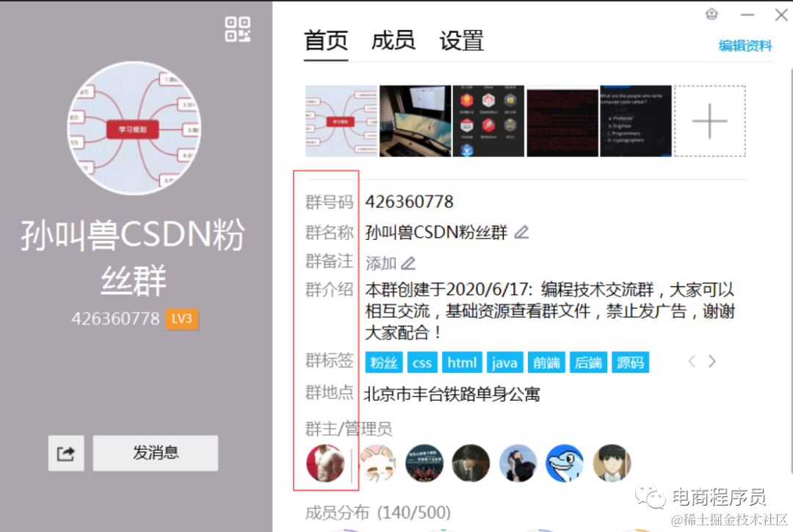This screenshot has height=532, width=793.
Task: Click the 北京市丰台铁路单身公寓 location text
Action: [x=452, y=394]
